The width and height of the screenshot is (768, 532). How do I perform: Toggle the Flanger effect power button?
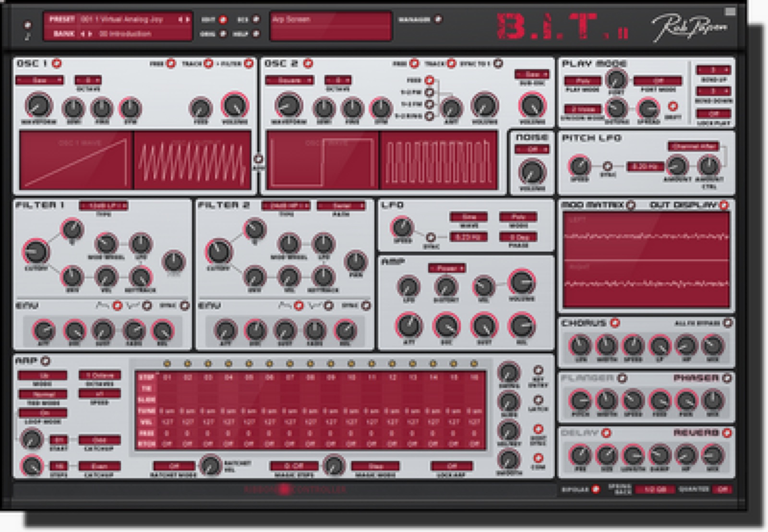(622, 378)
